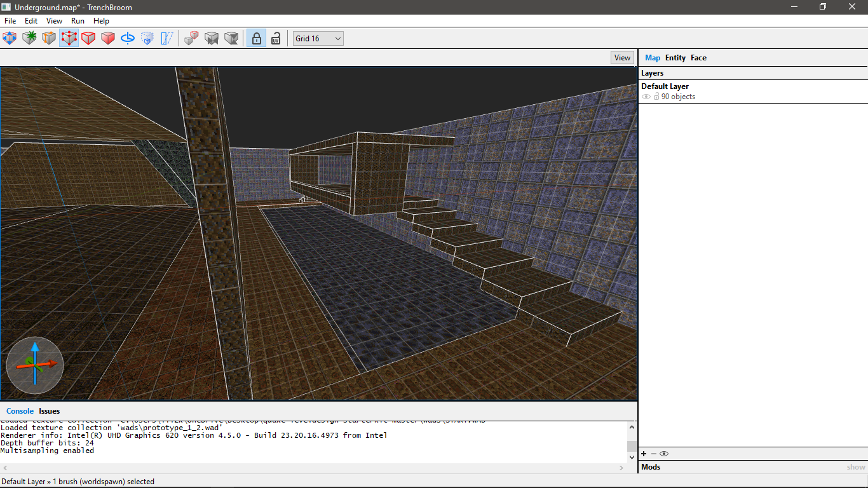Click the Mods panel header
868x488 pixels.
[753, 467]
